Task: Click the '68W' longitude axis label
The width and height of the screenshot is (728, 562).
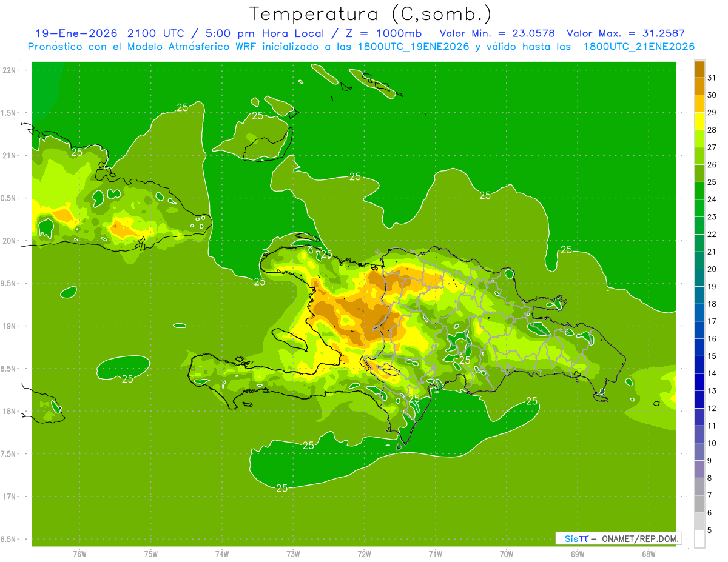Action: [649, 554]
